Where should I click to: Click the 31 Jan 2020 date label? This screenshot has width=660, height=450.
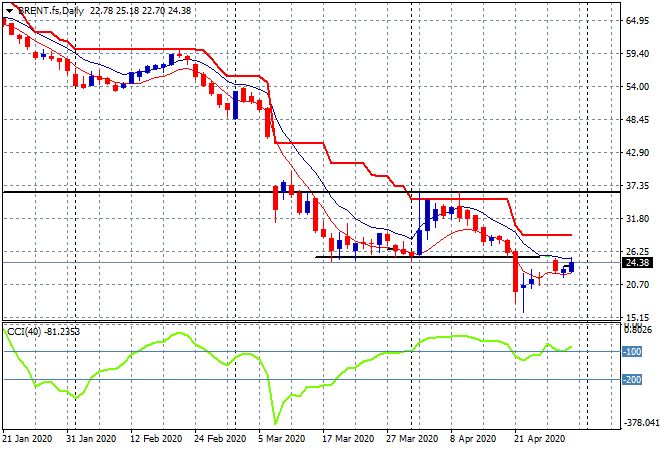(91, 439)
